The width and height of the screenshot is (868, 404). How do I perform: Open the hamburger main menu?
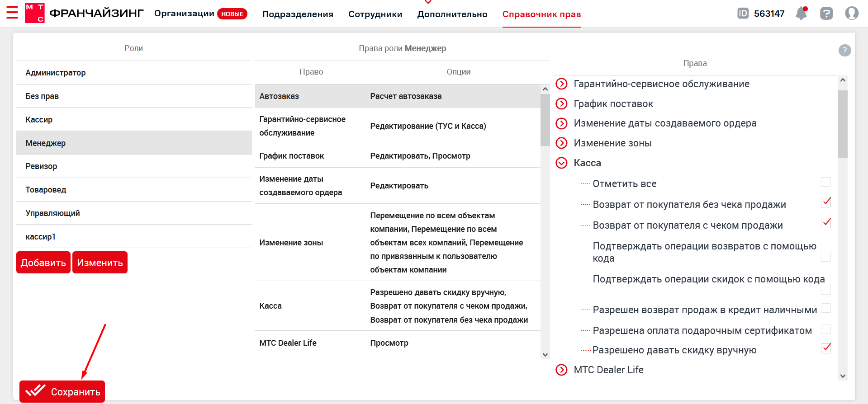(12, 12)
